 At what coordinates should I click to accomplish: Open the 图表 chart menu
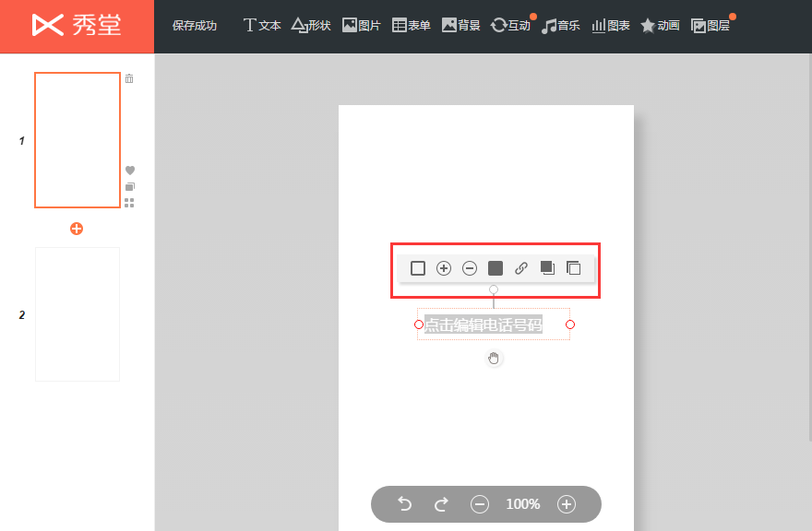611,26
